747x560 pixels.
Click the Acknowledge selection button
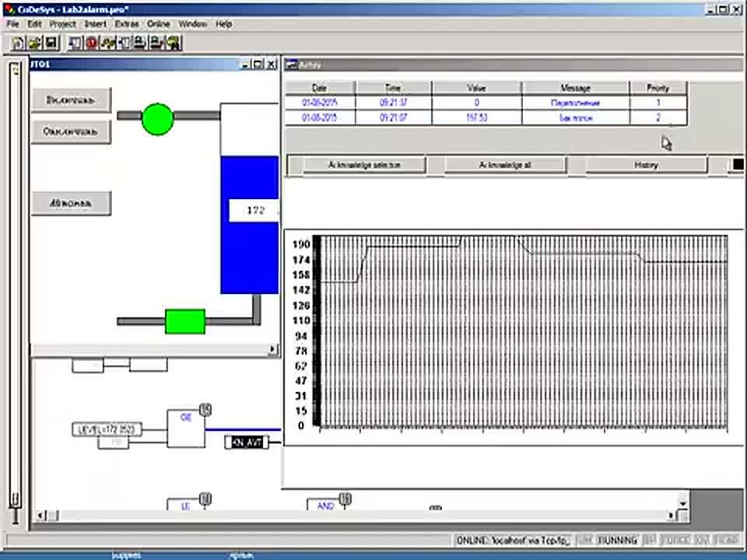[364, 165]
